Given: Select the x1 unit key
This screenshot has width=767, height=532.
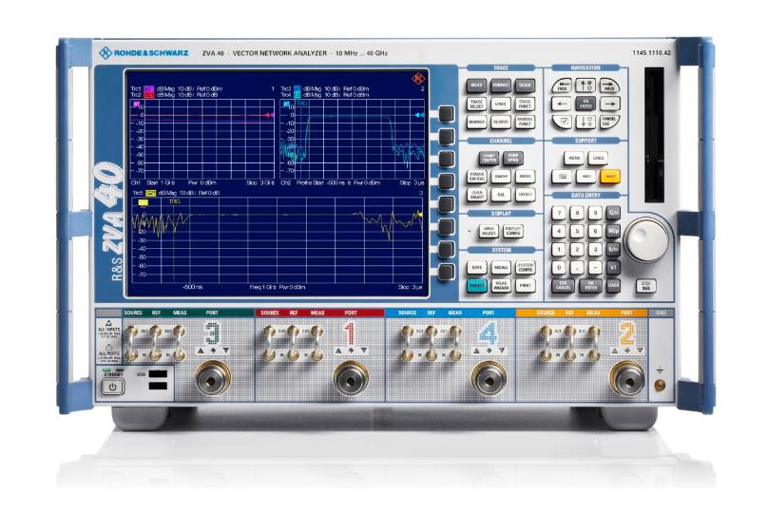Looking at the screenshot, I should tap(613, 268).
